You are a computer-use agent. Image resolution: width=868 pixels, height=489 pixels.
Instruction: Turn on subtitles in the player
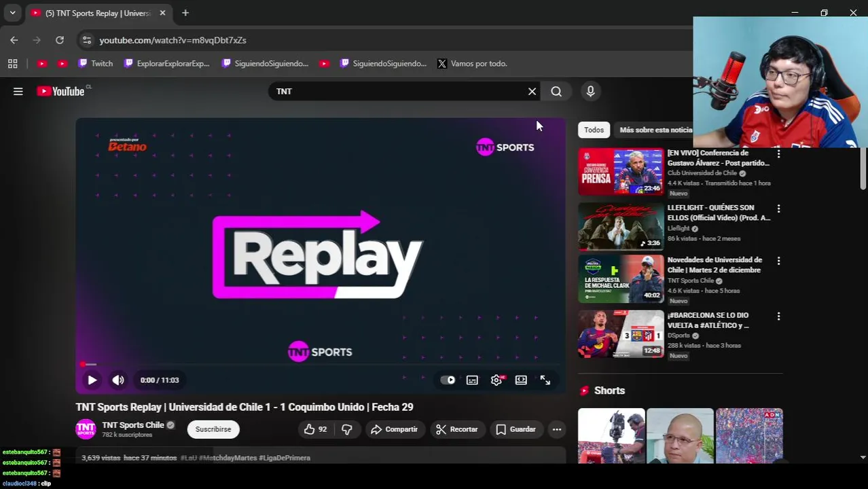[x=472, y=380]
